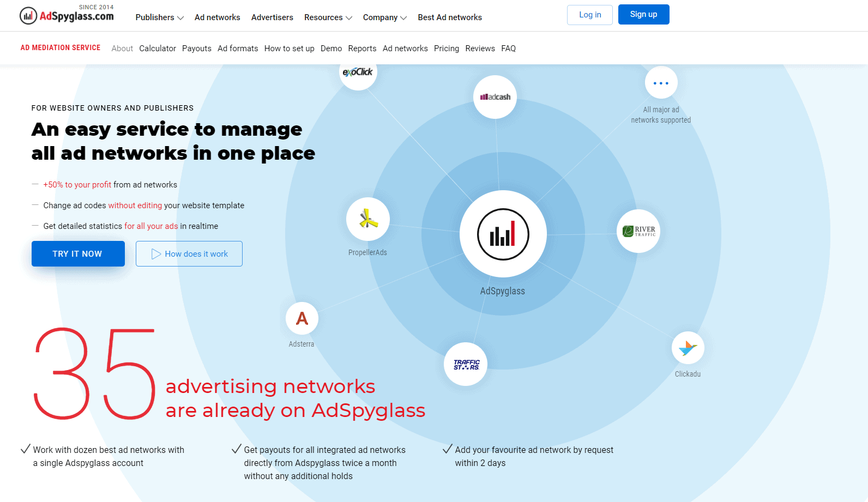Open Ad networks in the top navigation
868x502 pixels.
tap(218, 17)
